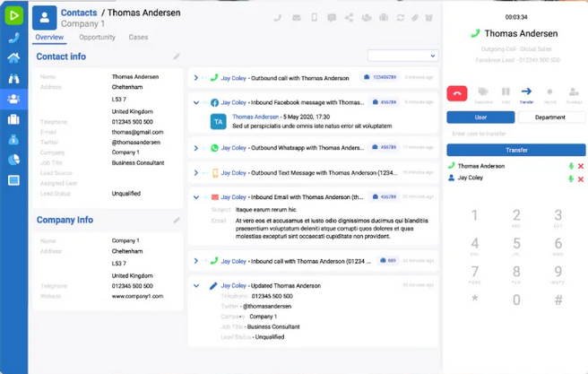This screenshot has width=588, height=374.
Task: Open the briefcase icon in sidebar
Action: 13,119
